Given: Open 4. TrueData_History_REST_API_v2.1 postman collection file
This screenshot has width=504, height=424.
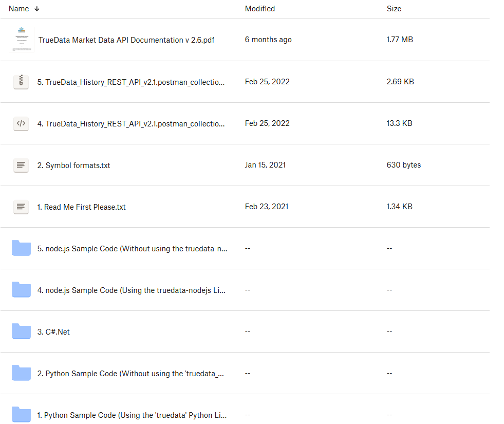Looking at the screenshot, I should click(131, 124).
